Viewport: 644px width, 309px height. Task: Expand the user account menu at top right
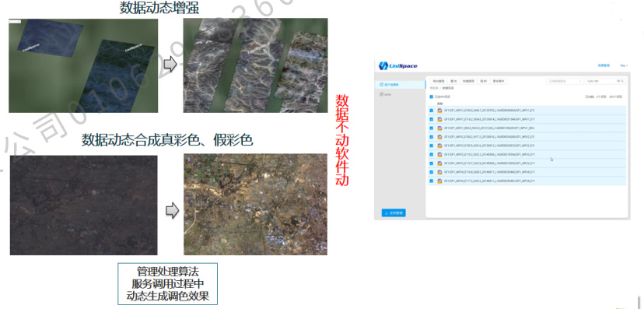[x=624, y=65]
